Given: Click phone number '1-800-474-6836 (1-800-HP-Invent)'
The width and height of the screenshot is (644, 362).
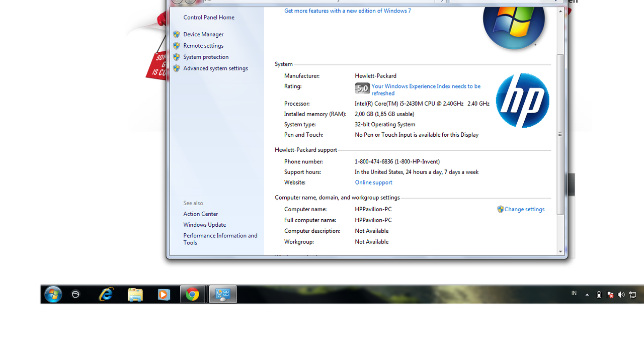Looking at the screenshot, I should pos(397,161).
